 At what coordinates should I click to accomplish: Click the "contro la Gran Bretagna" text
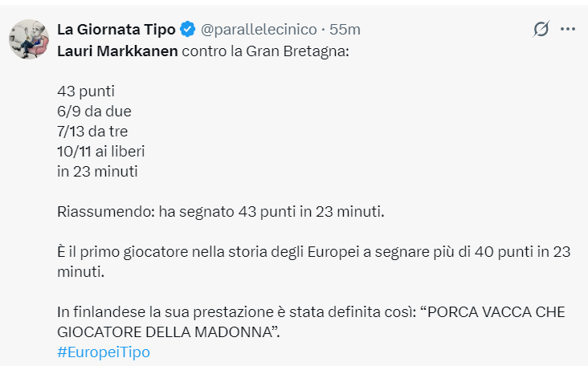[265, 49]
